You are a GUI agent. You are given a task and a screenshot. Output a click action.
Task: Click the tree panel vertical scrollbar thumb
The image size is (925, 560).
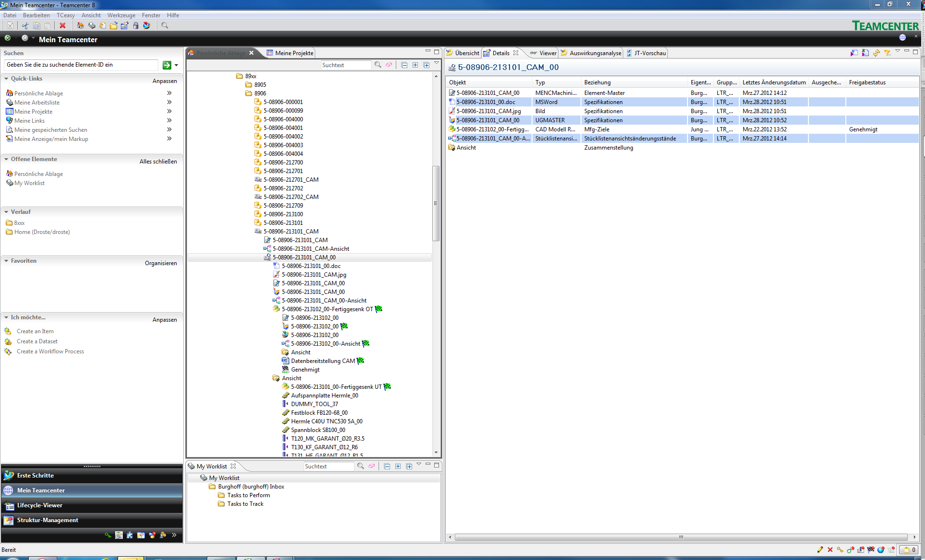pos(436,203)
